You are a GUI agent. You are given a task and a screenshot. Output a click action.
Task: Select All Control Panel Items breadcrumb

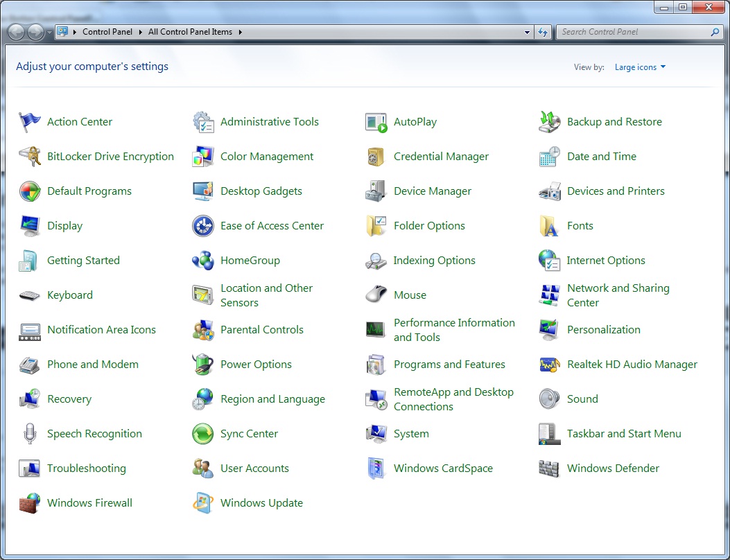pyautogui.click(x=190, y=32)
